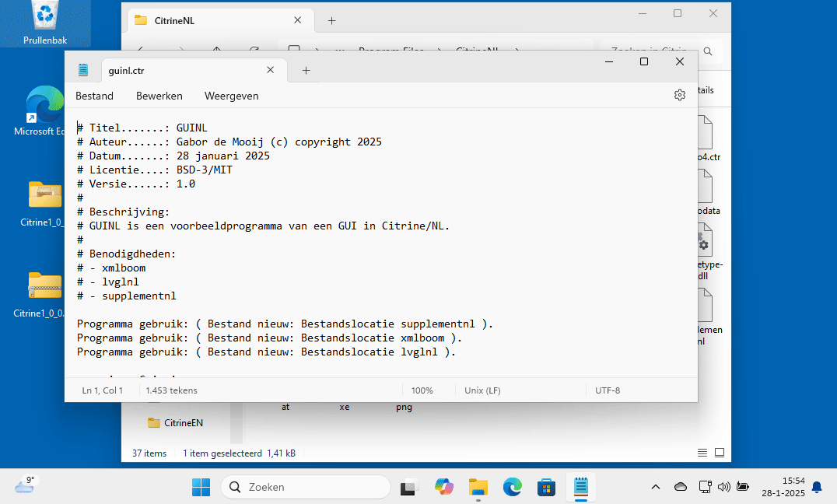Expand hidden system tray icons chevron

[656, 487]
